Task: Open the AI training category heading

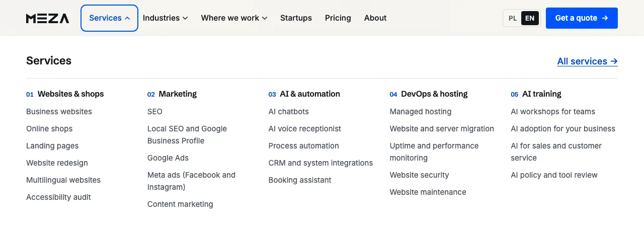Action: 536,94
